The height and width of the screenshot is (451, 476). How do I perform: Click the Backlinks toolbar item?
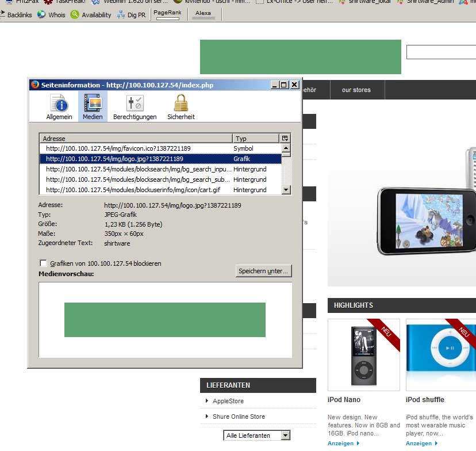click(x=16, y=14)
